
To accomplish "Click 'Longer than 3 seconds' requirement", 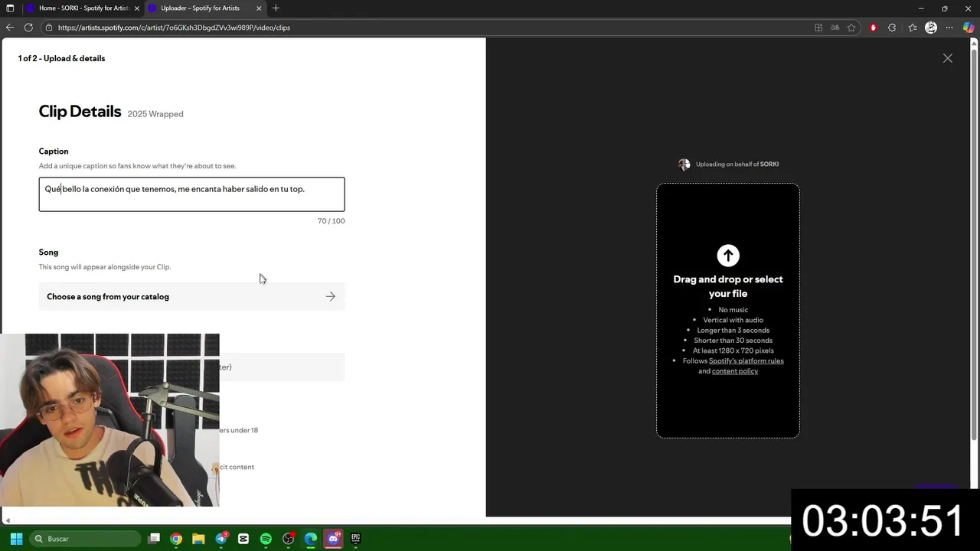I will tap(733, 331).
